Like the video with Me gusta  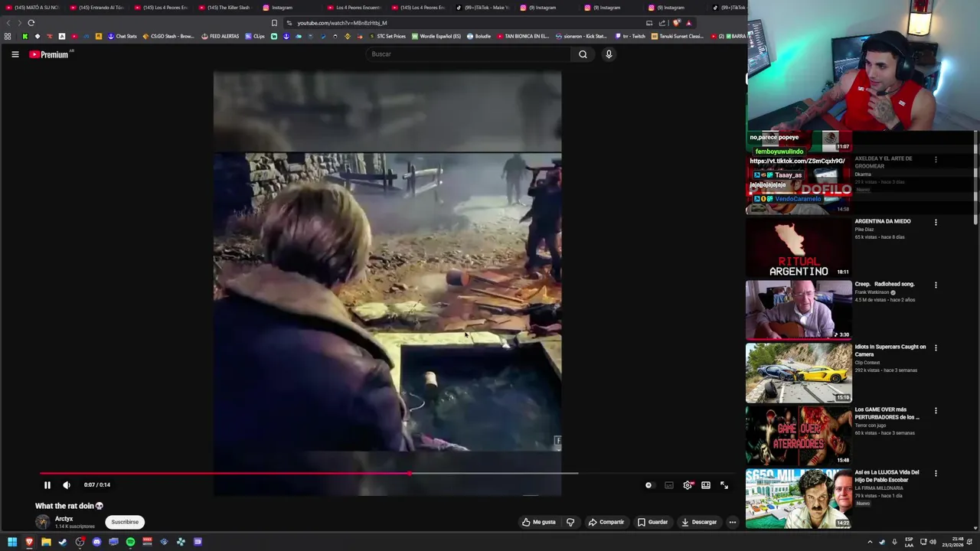539,522
